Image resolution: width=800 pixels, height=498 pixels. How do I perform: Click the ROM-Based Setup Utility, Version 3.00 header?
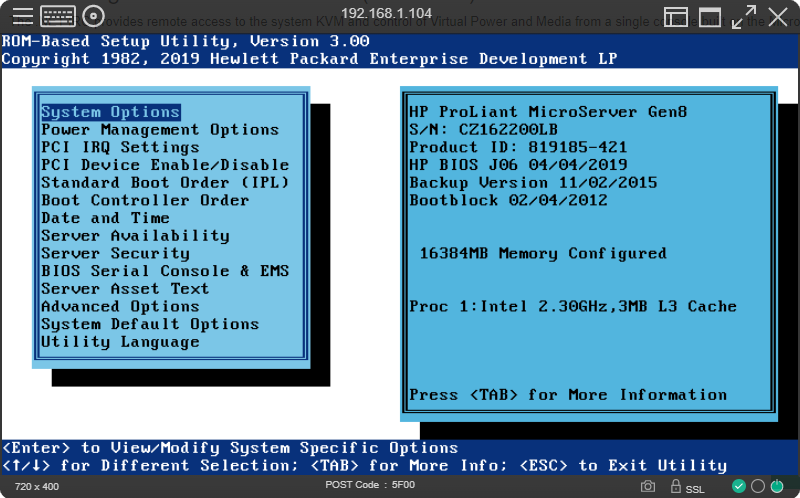[x=186, y=41]
